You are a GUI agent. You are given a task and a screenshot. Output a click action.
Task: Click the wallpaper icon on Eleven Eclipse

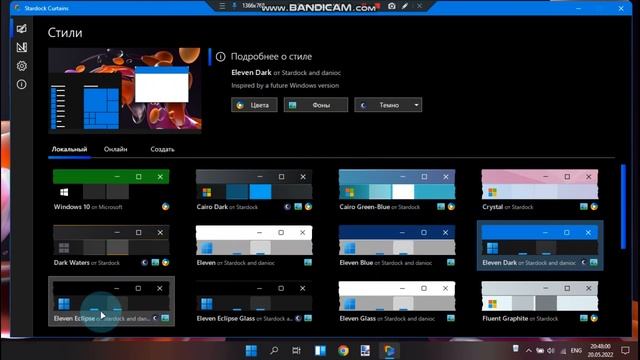165,318
